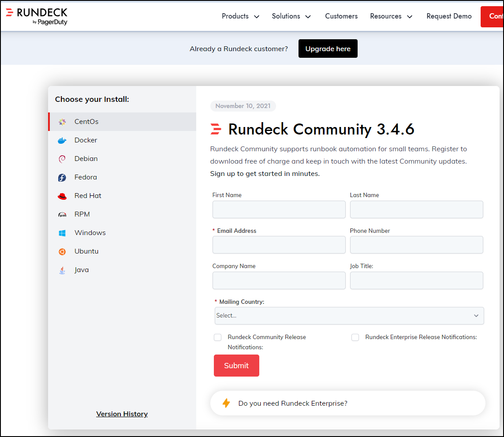Open the Request Demo link
Screen dimensions: 504x437
[449, 16]
